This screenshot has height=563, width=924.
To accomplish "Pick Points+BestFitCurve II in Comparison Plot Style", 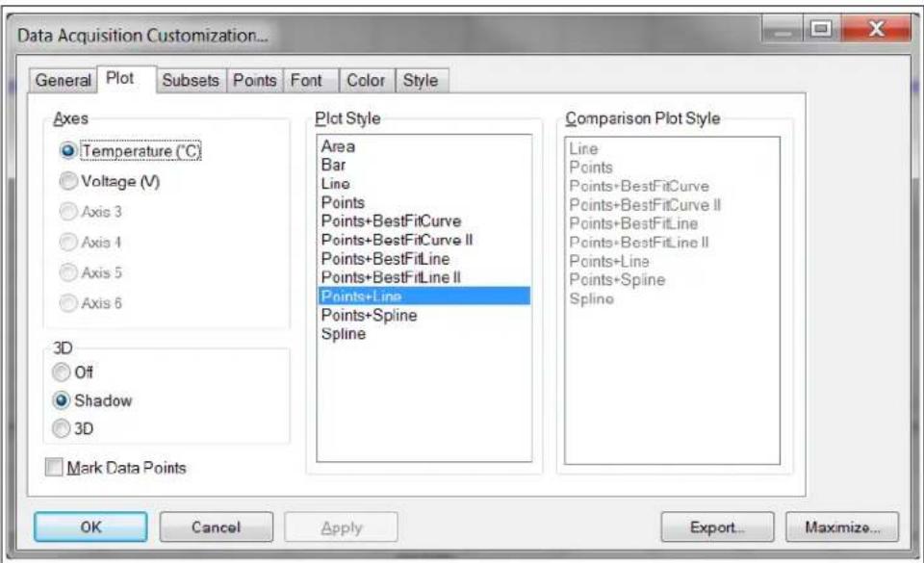I will click(673, 205).
